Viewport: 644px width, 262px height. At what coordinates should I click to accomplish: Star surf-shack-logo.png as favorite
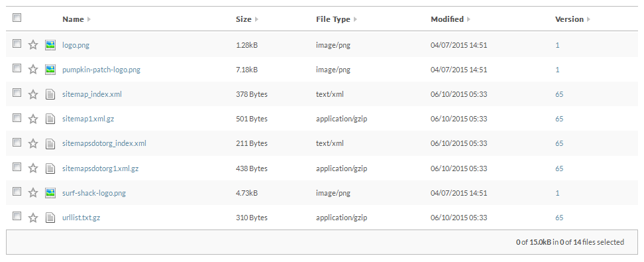pos(33,193)
